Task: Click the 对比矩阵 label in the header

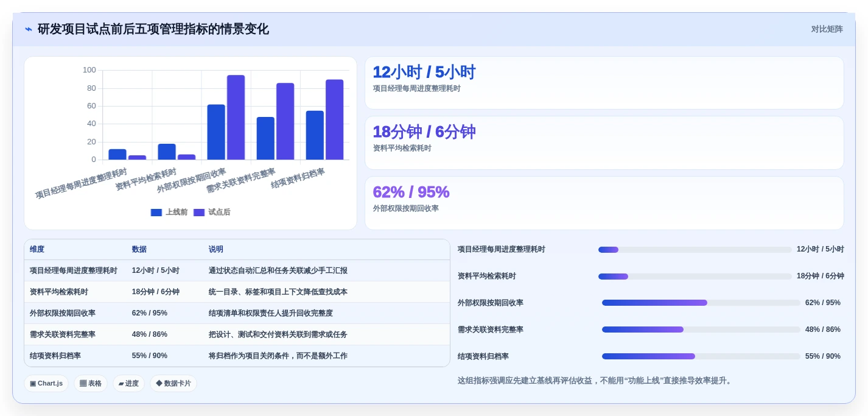Action: click(x=827, y=29)
